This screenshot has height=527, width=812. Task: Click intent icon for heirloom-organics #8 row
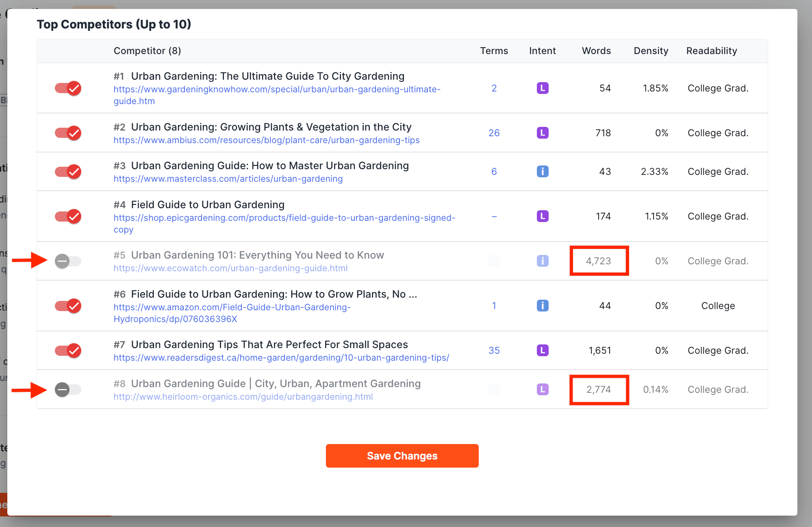pos(543,390)
